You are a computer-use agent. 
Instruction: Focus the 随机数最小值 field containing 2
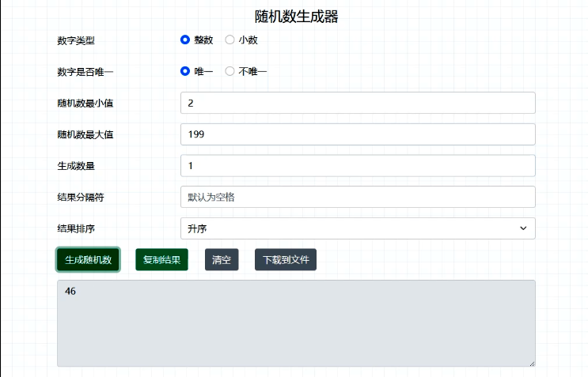pos(358,103)
